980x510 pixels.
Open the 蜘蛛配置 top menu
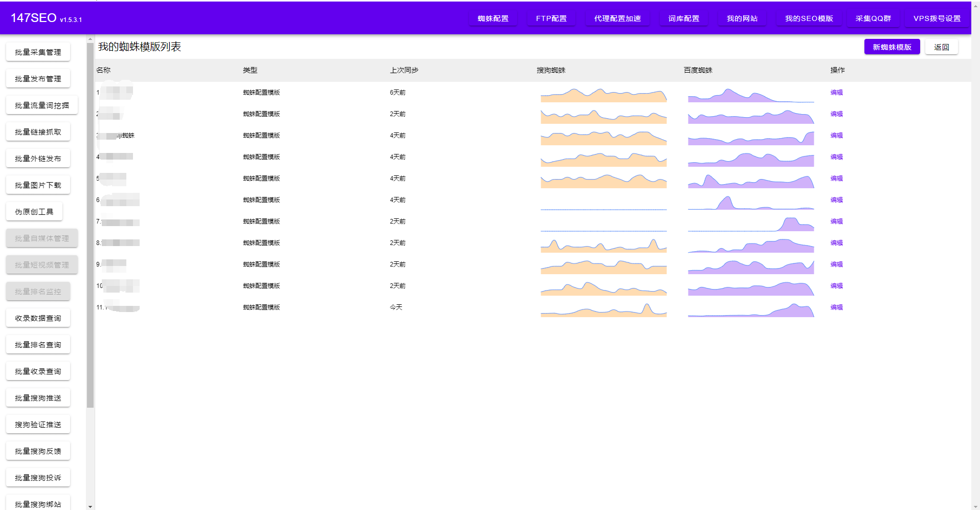pyautogui.click(x=493, y=18)
